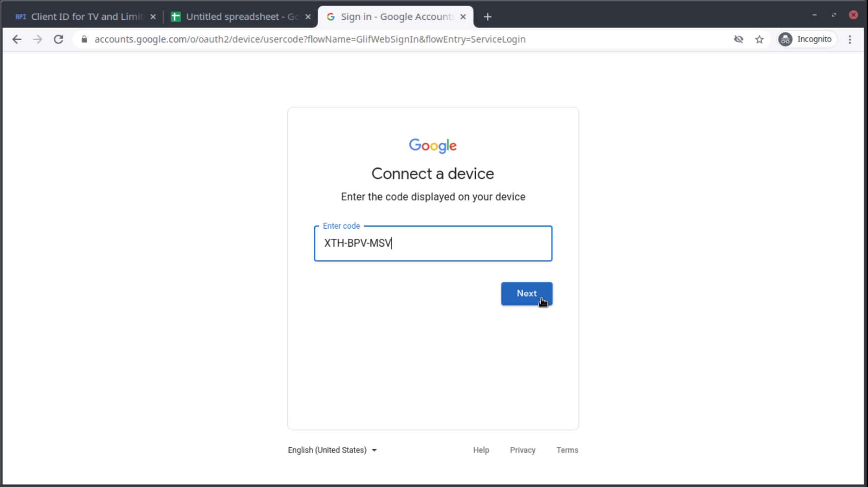Open the Privacy link
This screenshot has height=487, width=868.
(x=522, y=450)
